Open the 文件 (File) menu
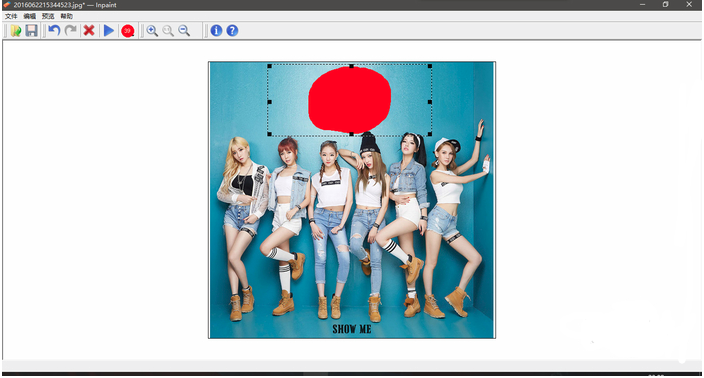Viewport: 704px width, 378px height. pyautogui.click(x=11, y=16)
